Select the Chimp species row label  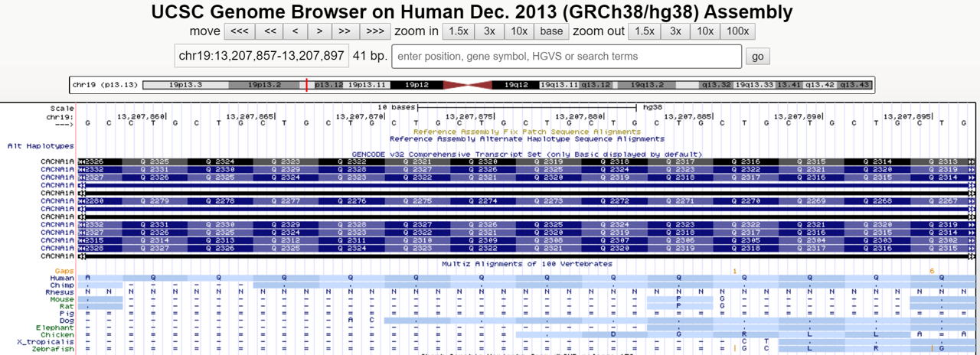coord(63,285)
